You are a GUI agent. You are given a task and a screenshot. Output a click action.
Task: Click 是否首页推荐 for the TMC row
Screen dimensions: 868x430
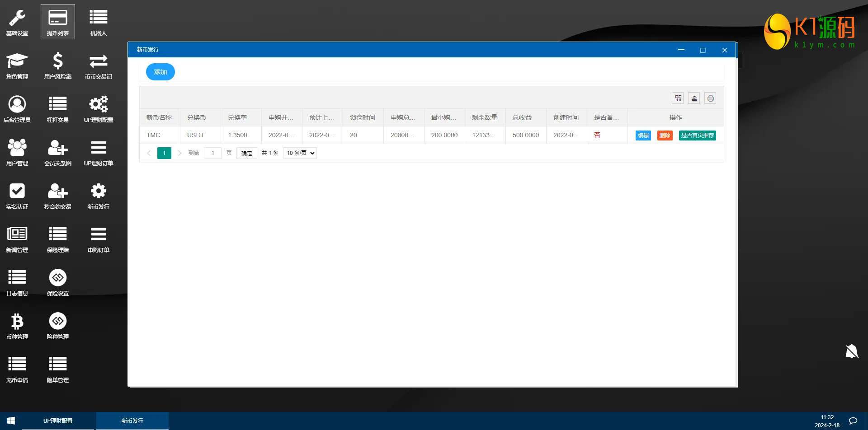tap(698, 136)
